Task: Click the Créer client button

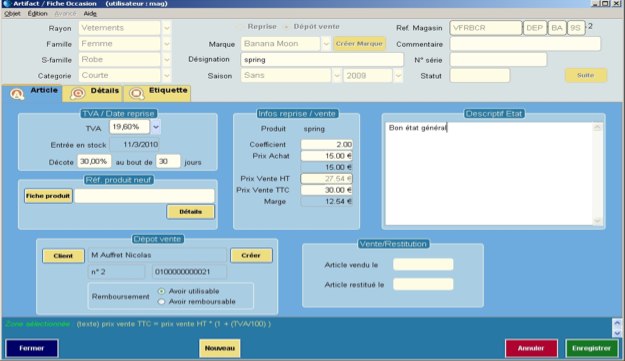Action: coord(251,255)
